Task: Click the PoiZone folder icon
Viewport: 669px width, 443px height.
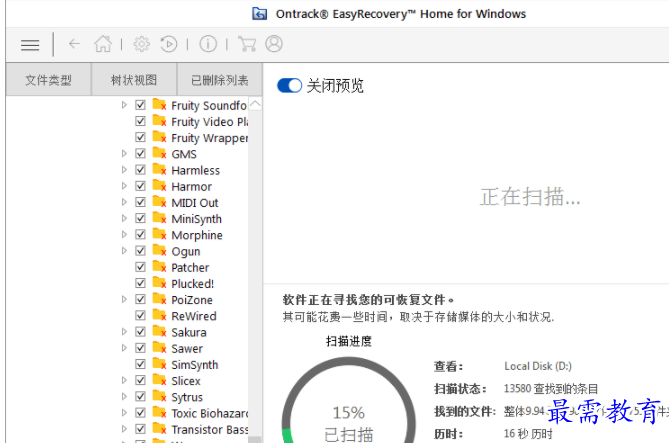Action: click(x=159, y=299)
